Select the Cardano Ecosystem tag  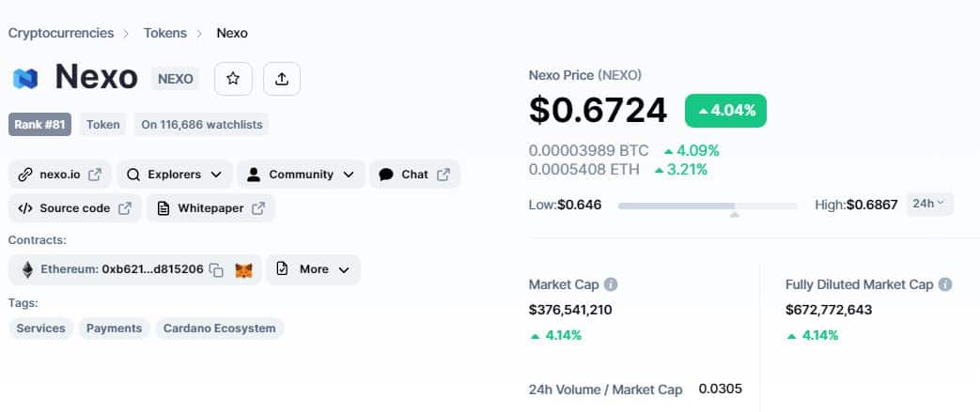click(x=219, y=328)
